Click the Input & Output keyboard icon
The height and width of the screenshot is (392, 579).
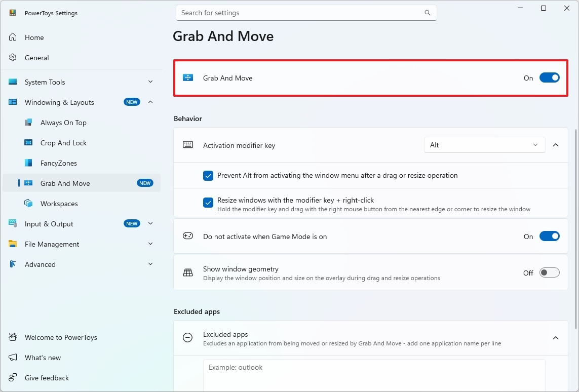pos(13,223)
